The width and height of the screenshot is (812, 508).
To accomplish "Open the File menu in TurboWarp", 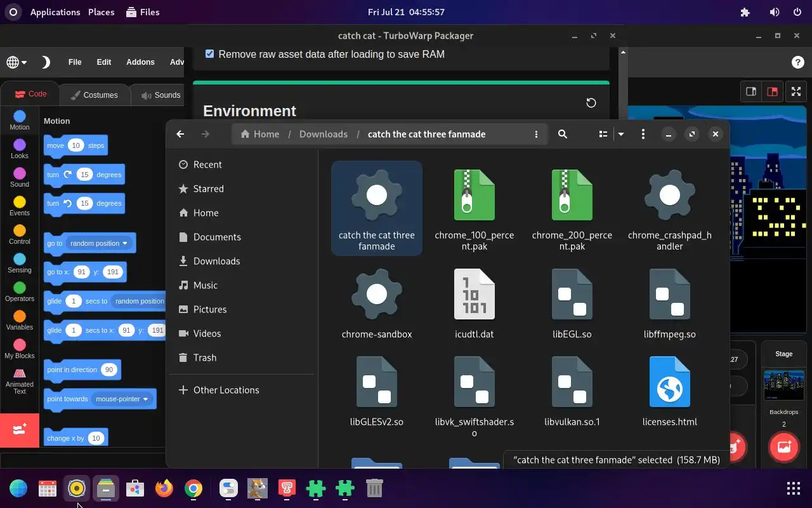I will [x=75, y=62].
